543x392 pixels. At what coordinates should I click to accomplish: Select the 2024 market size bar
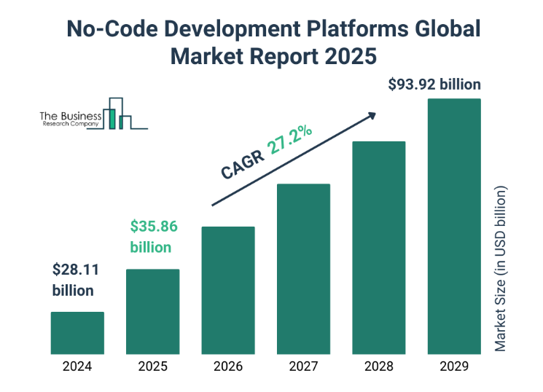tap(77, 333)
